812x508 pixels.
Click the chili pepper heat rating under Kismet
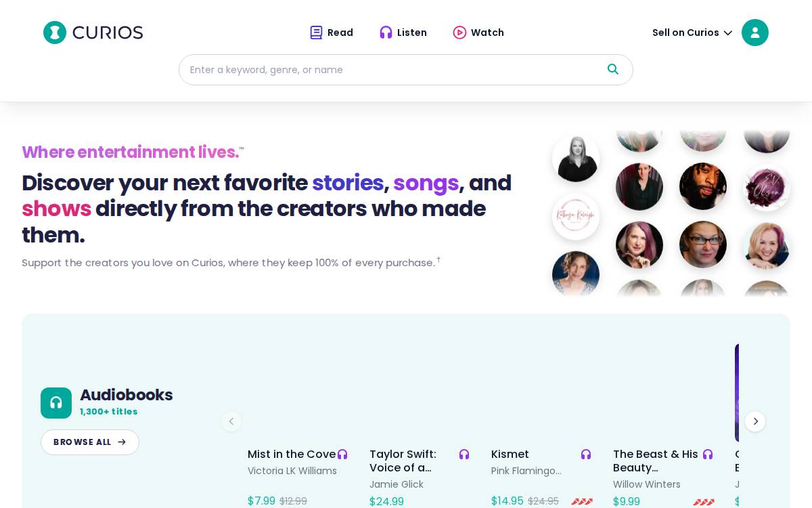tap(582, 502)
